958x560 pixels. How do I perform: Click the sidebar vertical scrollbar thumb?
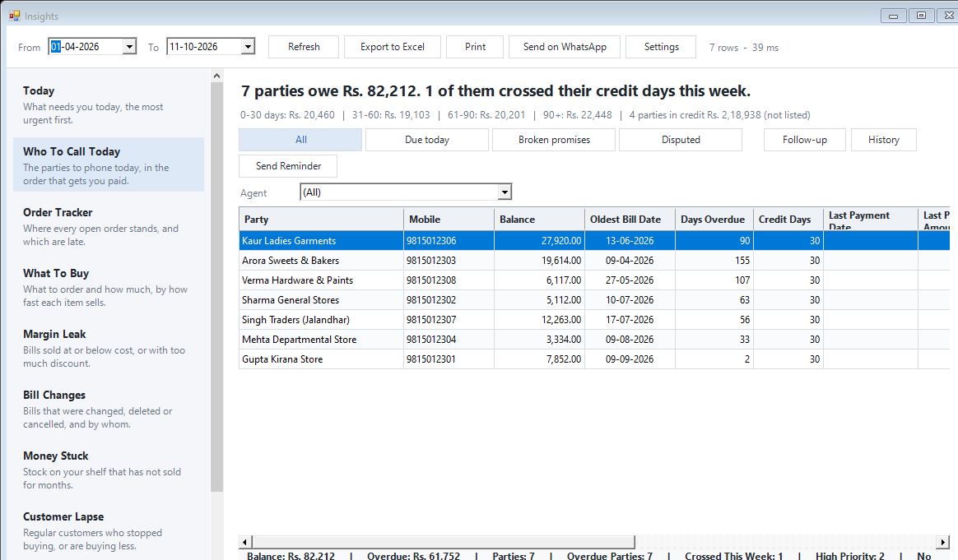pyautogui.click(x=217, y=287)
